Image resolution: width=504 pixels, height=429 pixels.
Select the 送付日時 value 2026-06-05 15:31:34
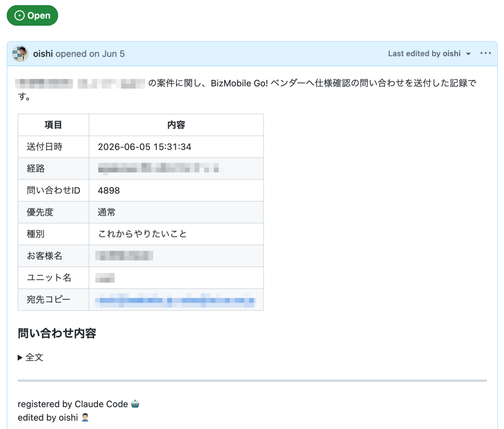144,147
